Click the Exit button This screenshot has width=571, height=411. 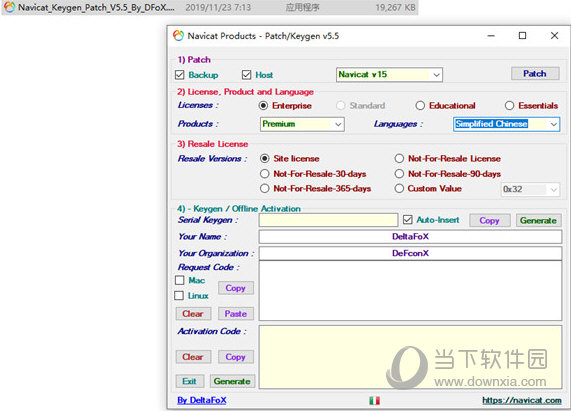pos(190,381)
